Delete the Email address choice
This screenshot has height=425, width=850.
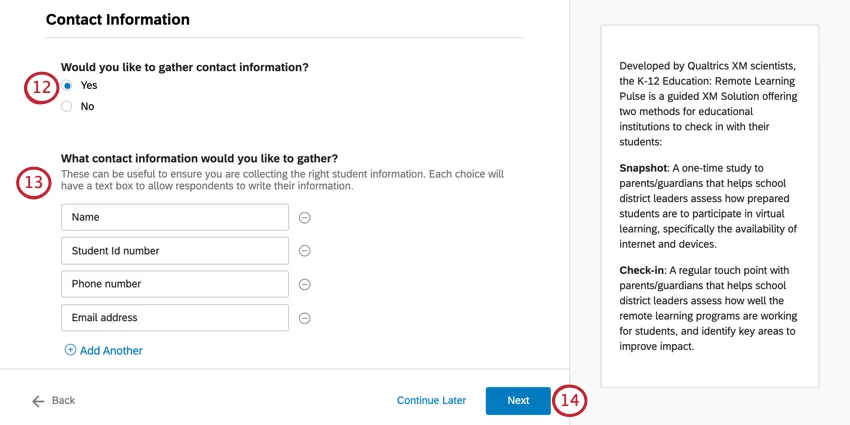pyautogui.click(x=305, y=318)
